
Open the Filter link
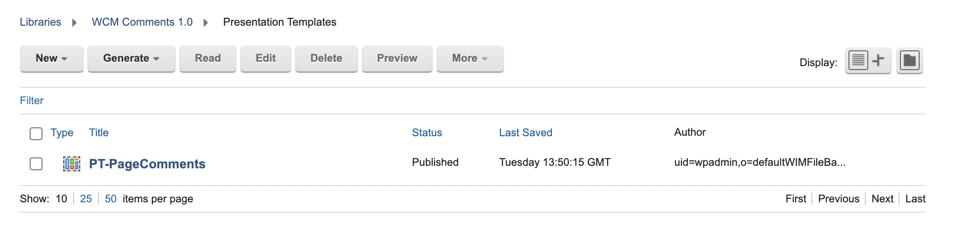[x=32, y=101]
